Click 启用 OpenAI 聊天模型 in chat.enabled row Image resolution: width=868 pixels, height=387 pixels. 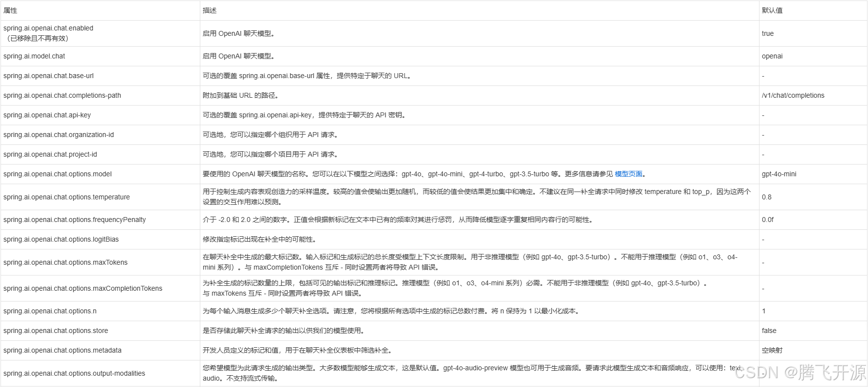tap(239, 33)
